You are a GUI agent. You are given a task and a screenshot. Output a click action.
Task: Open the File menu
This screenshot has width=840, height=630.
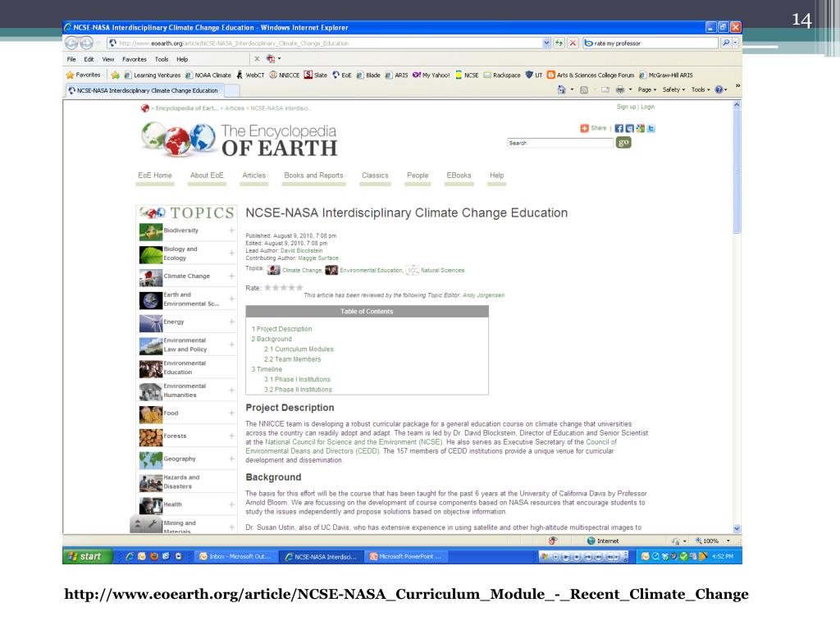[71, 59]
